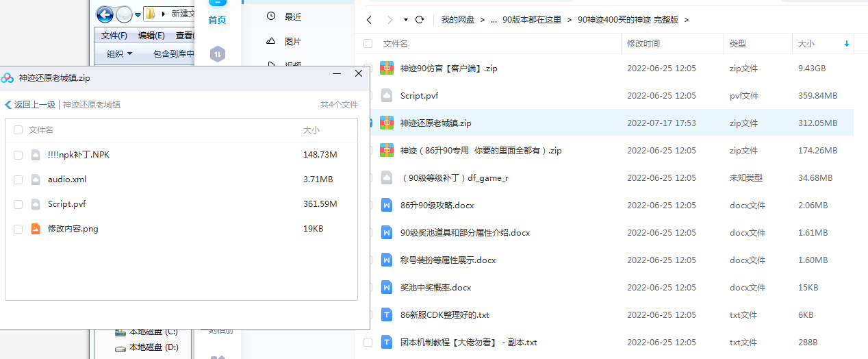Check the box next to Script.pvf in zip preview

pyautogui.click(x=18, y=204)
